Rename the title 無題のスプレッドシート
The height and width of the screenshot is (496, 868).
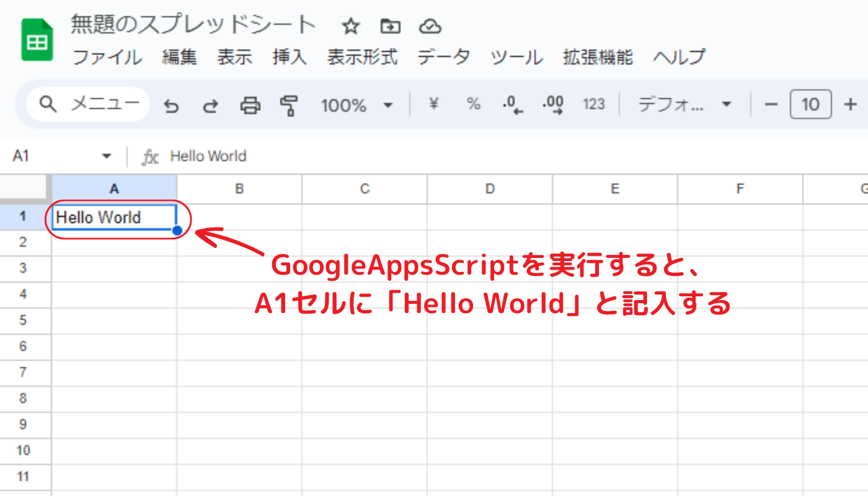point(193,25)
